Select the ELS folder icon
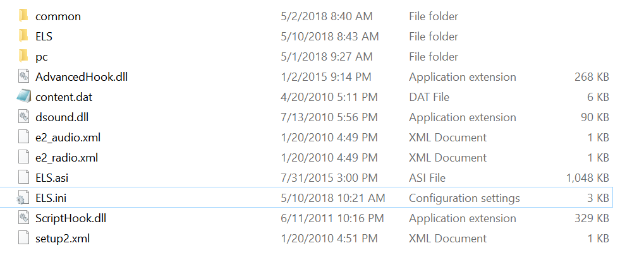Screen dimensions: 644x272 (23, 36)
